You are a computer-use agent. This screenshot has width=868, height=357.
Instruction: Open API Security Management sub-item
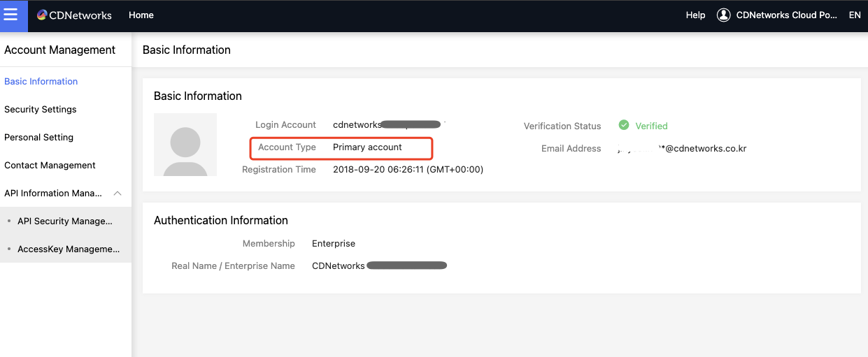coord(65,221)
